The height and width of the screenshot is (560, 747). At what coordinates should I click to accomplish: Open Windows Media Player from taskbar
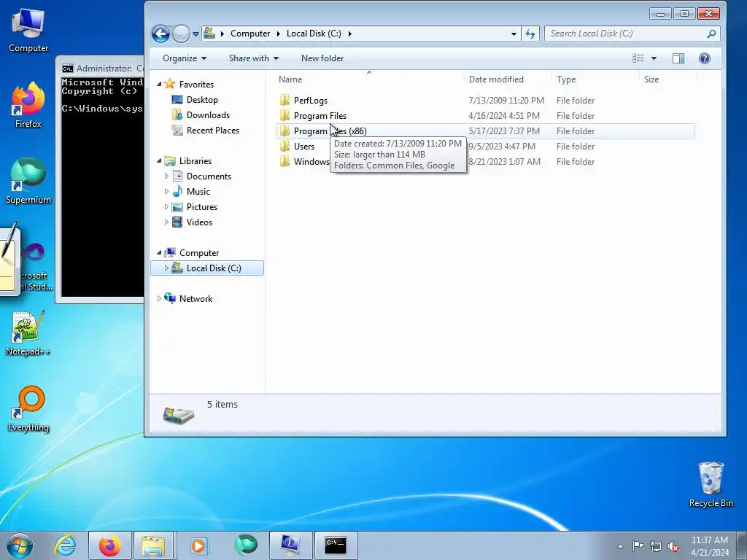(x=198, y=545)
